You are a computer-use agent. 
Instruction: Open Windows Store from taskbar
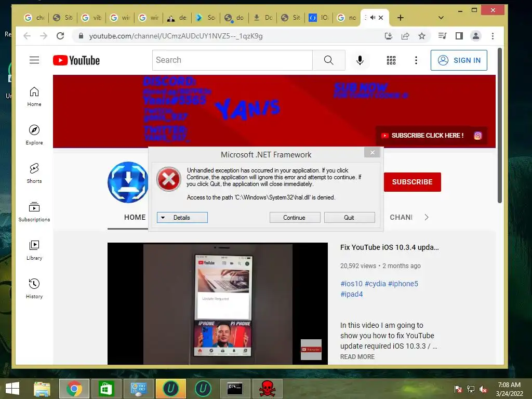tap(106, 389)
